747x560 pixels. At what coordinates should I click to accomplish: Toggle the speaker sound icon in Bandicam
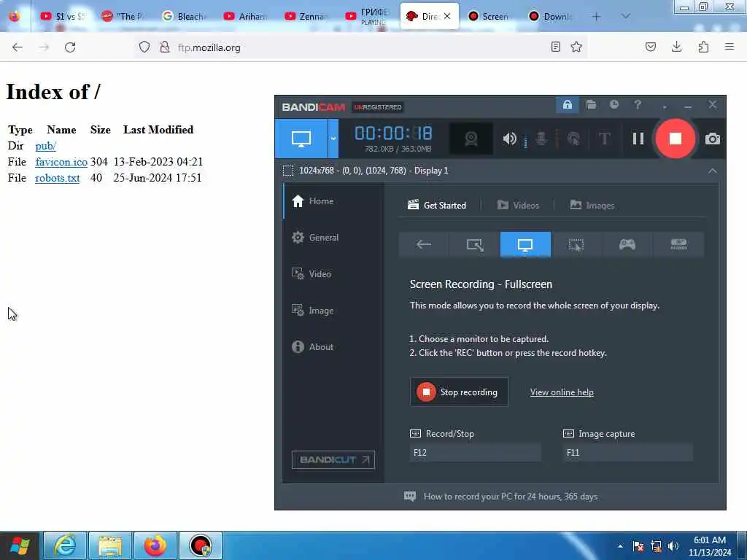click(x=509, y=139)
